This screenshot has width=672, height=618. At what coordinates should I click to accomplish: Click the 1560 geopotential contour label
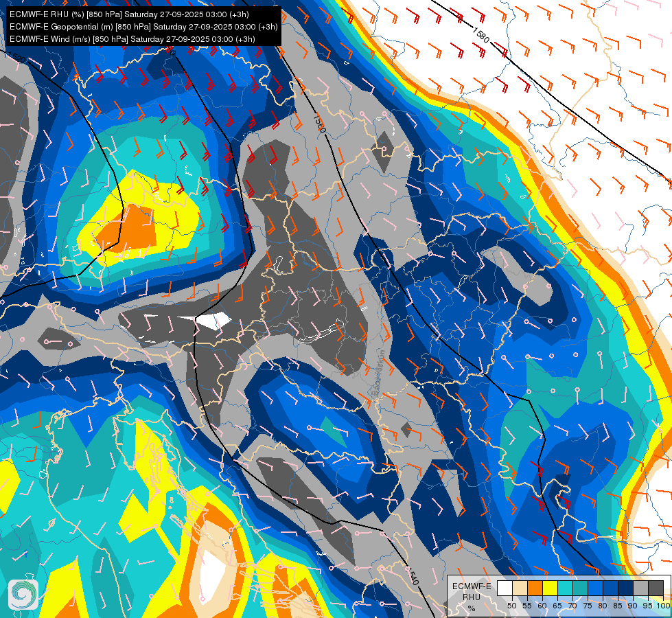coord(319,123)
